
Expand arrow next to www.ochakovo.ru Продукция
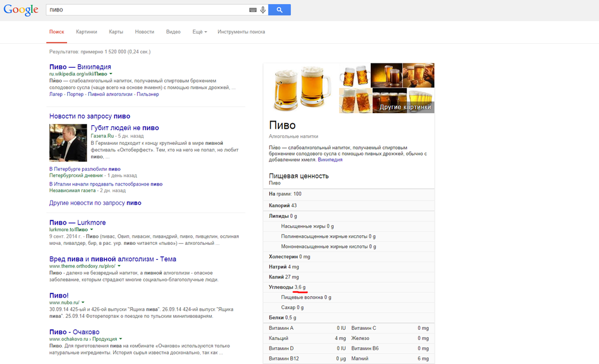pyautogui.click(x=120, y=339)
